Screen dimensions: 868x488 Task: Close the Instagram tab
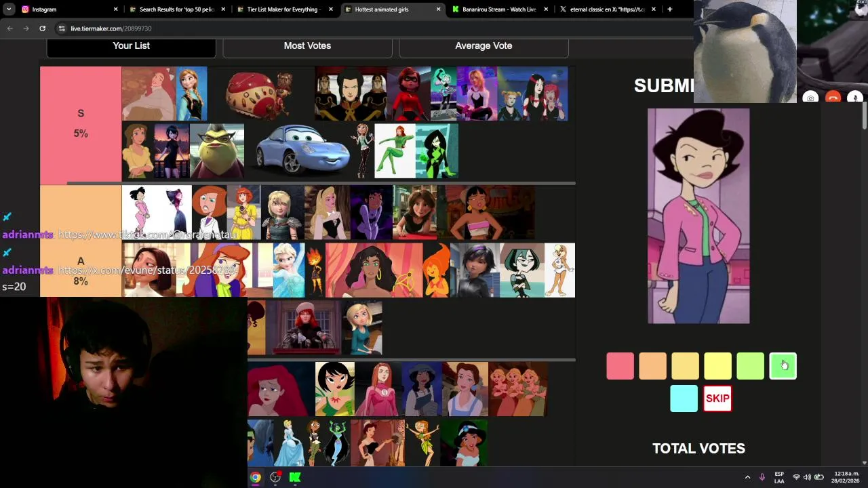(115, 9)
